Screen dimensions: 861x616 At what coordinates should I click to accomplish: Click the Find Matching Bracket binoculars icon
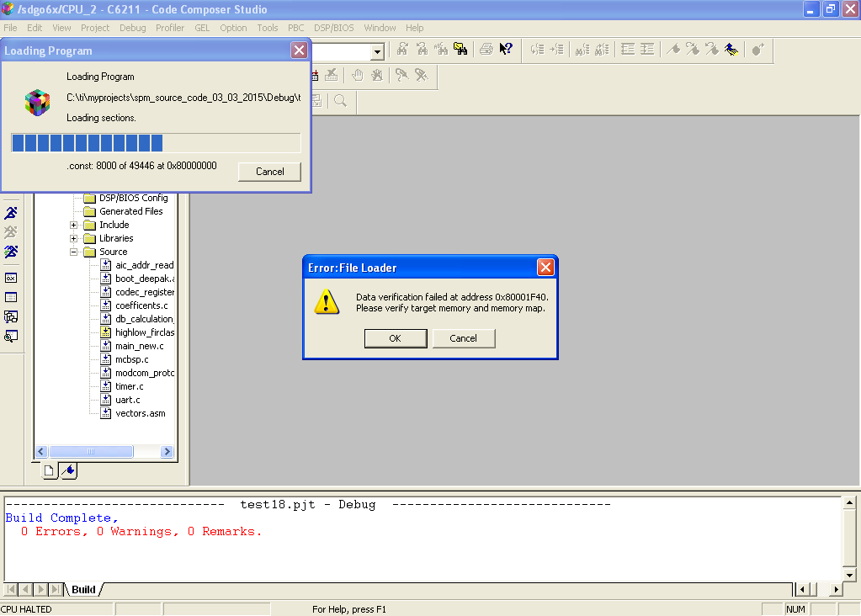pos(582,50)
